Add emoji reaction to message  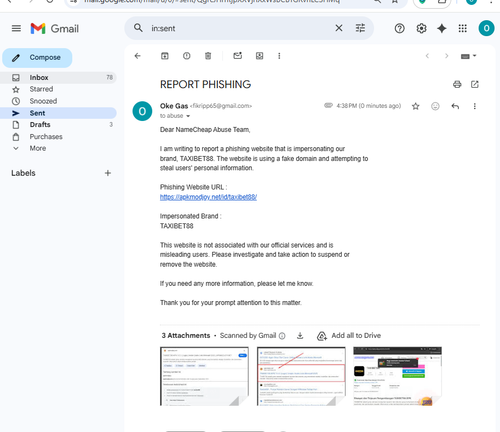(x=435, y=106)
